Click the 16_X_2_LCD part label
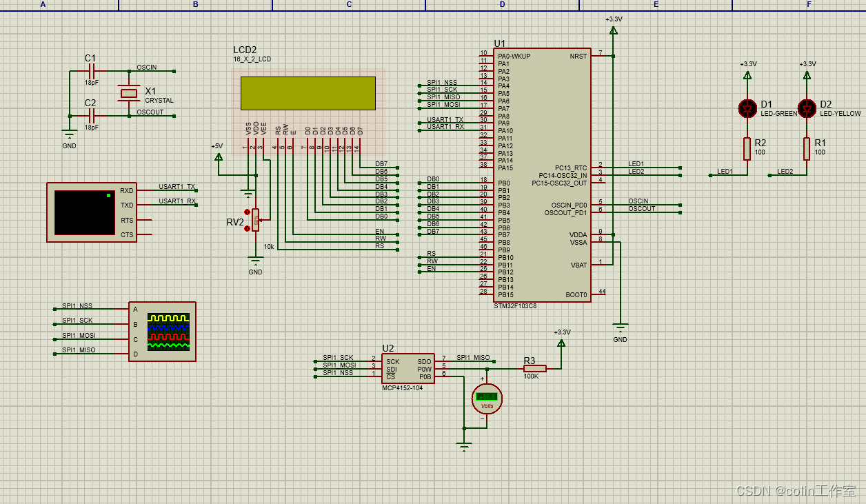The width and height of the screenshot is (866, 504). click(252, 60)
